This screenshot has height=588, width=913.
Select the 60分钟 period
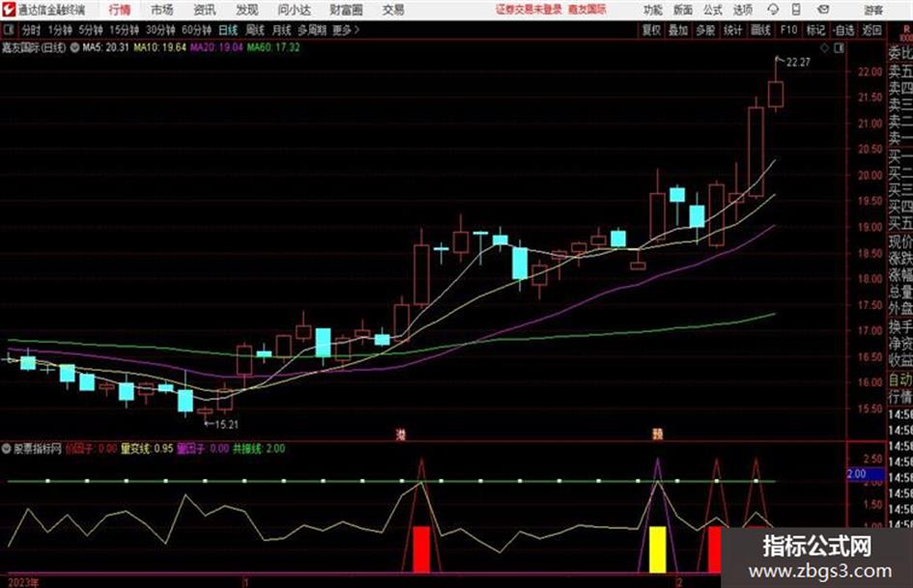tap(197, 30)
